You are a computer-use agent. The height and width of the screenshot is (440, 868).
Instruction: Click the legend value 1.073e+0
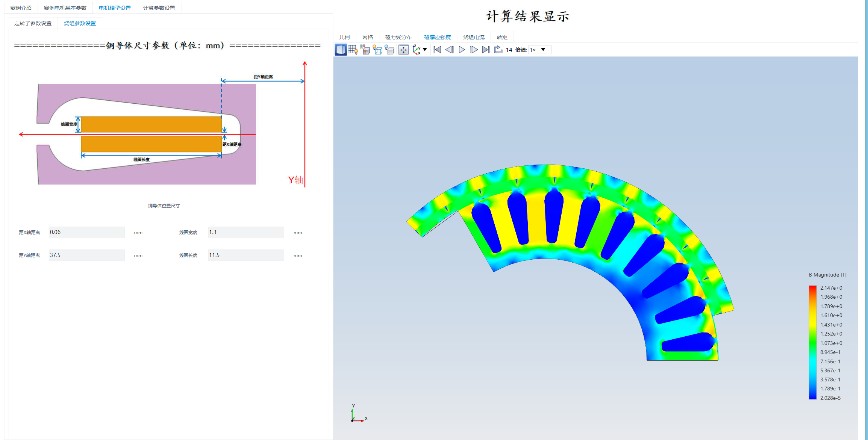pos(831,343)
